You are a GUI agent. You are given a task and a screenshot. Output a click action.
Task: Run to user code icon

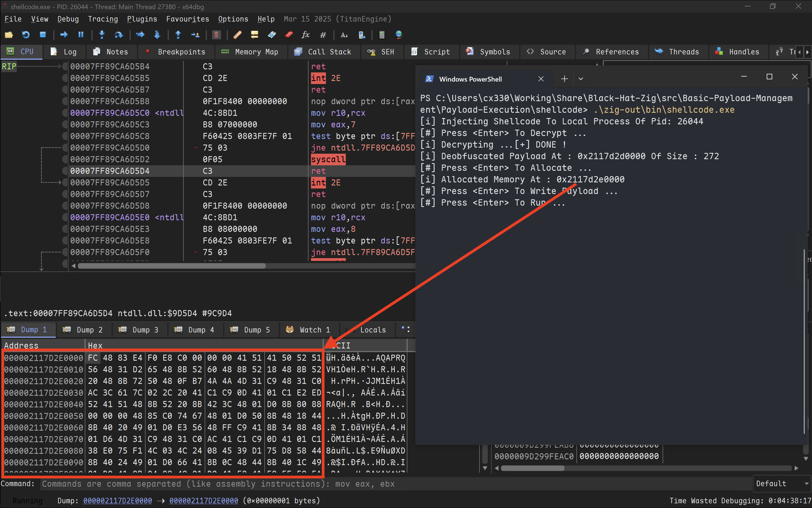tap(195, 35)
